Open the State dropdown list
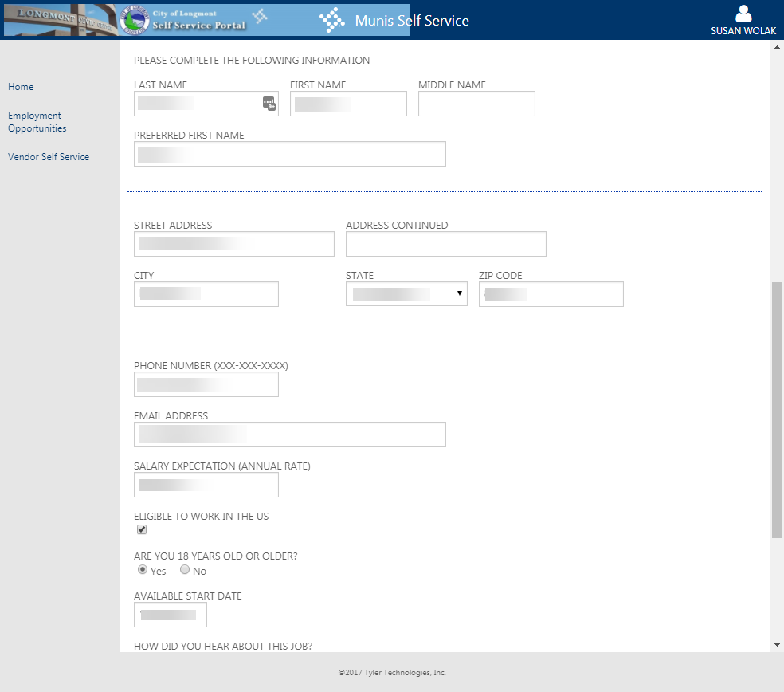 [x=406, y=294]
